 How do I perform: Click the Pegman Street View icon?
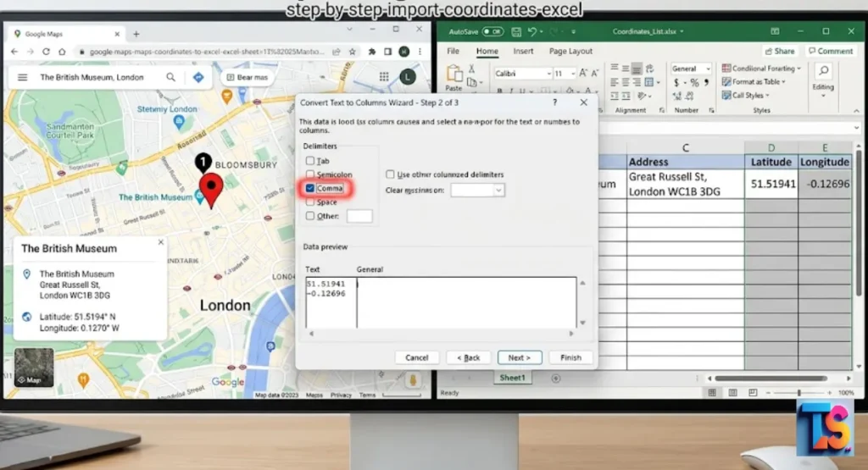coord(413,380)
